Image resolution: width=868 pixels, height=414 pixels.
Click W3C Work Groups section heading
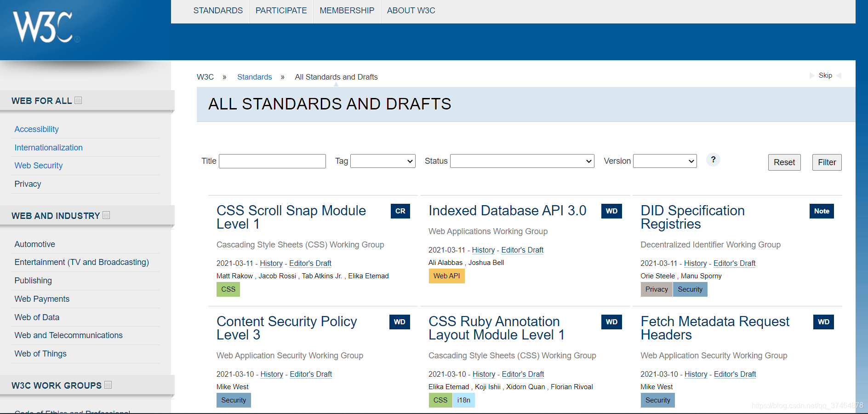click(x=57, y=385)
